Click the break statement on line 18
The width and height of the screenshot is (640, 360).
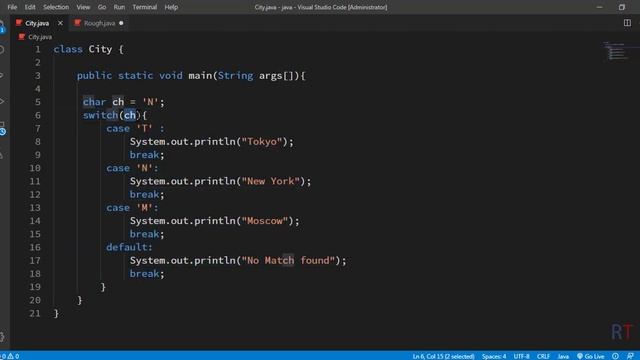click(147, 273)
